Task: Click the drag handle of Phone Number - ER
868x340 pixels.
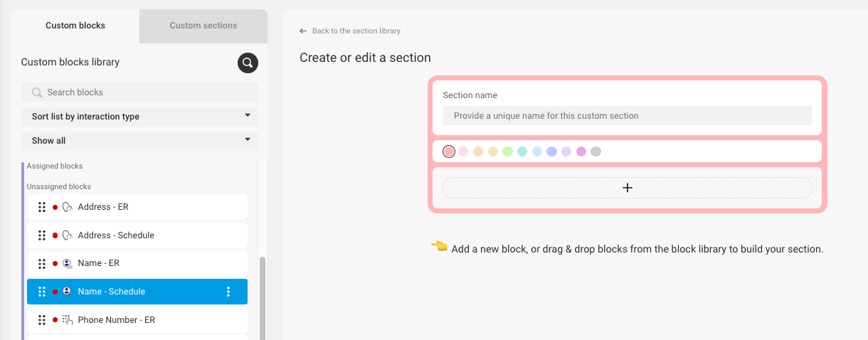Action: 42,320
